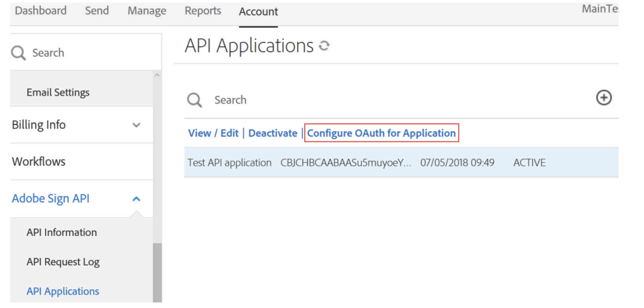The height and width of the screenshot is (308, 644).
Task: Click the plus icon to add application
Action: click(604, 98)
